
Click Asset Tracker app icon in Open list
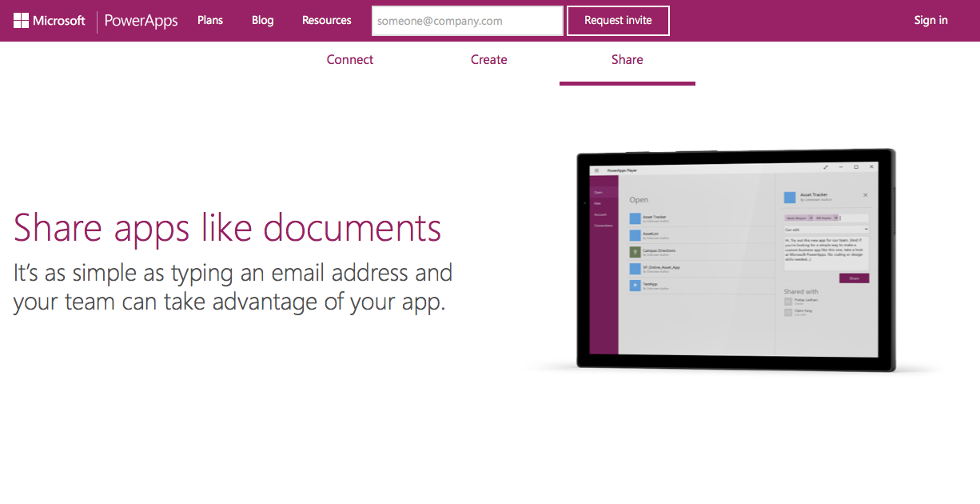[635, 218]
